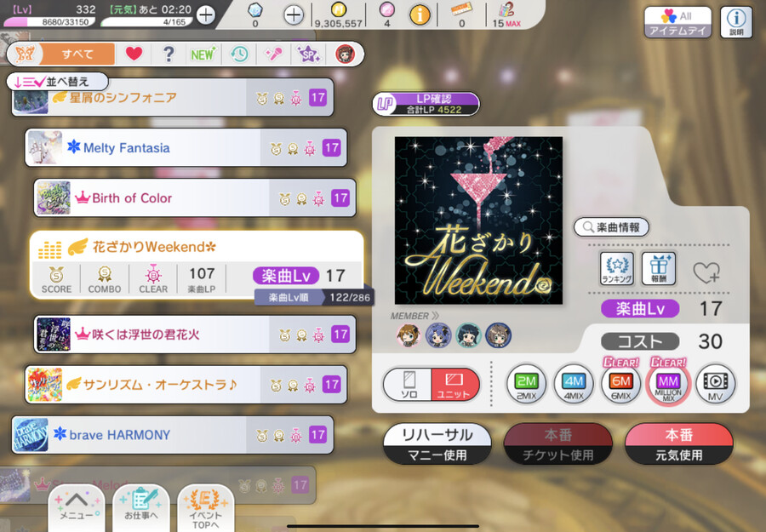Screen dimensions: 766x532
Task: Tap the Lv experience progress bar
Action: [49, 22]
